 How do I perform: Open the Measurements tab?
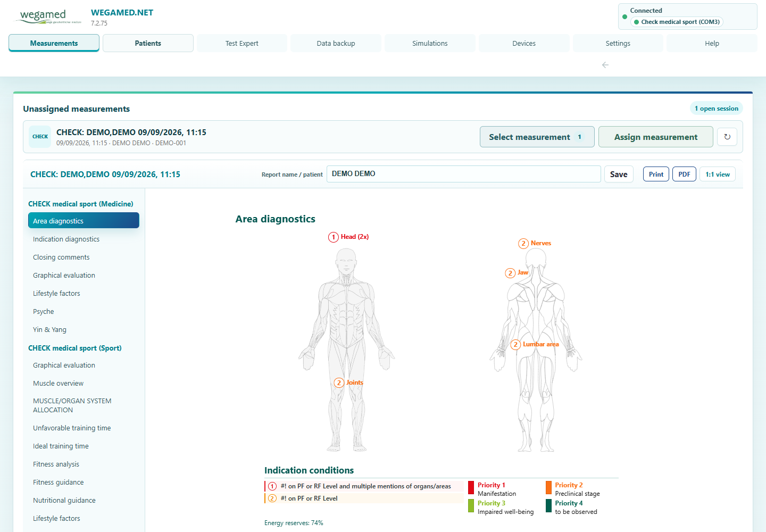tap(54, 43)
